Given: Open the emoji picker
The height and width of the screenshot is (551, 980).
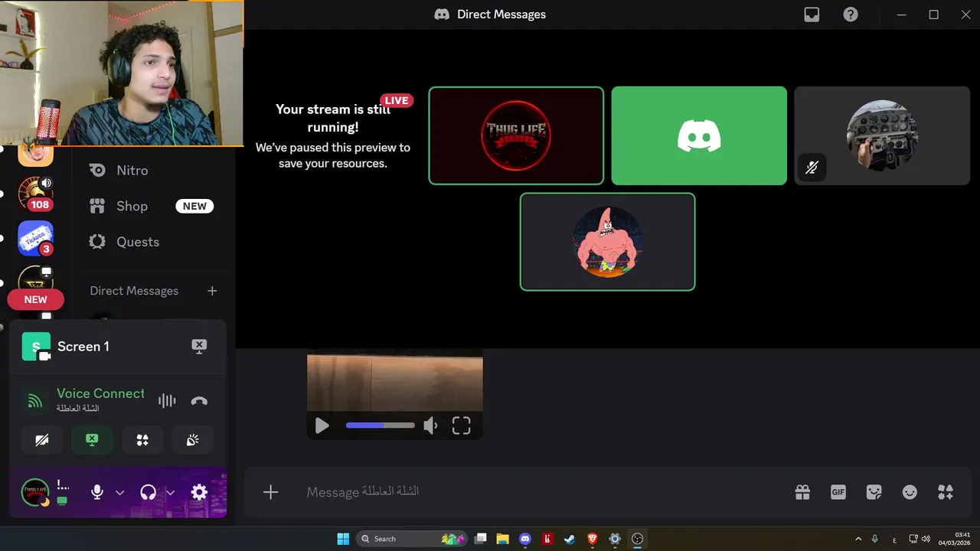Looking at the screenshot, I should point(910,492).
